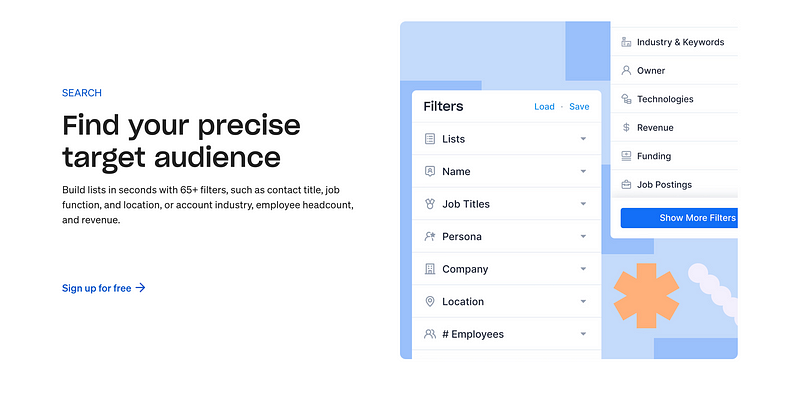
Task: Open the Industry & Keywords filter
Action: 674,42
